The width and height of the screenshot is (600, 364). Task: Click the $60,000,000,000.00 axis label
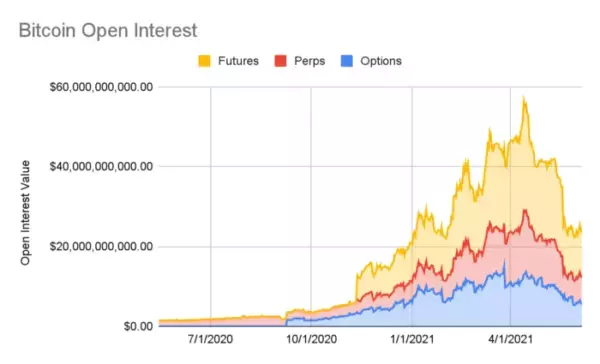(x=101, y=87)
